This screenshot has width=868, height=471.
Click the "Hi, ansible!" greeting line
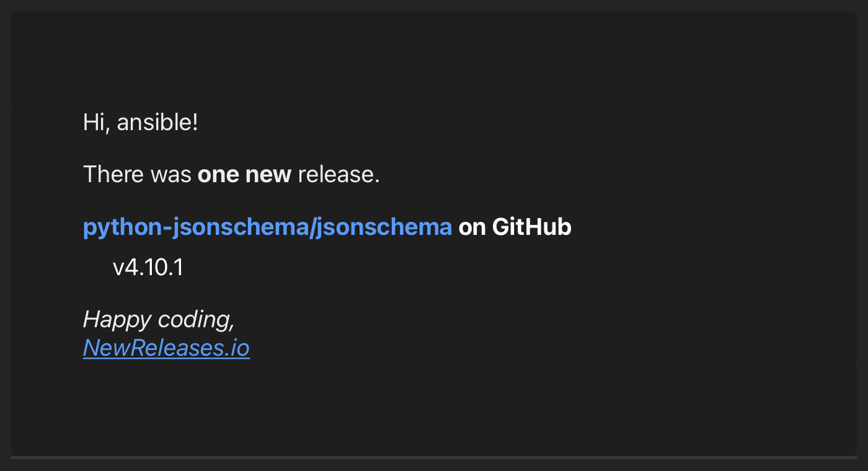click(x=140, y=122)
